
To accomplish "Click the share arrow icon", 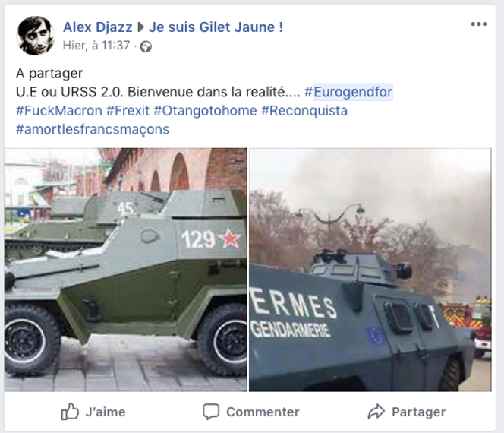I will pyautogui.click(x=376, y=412).
